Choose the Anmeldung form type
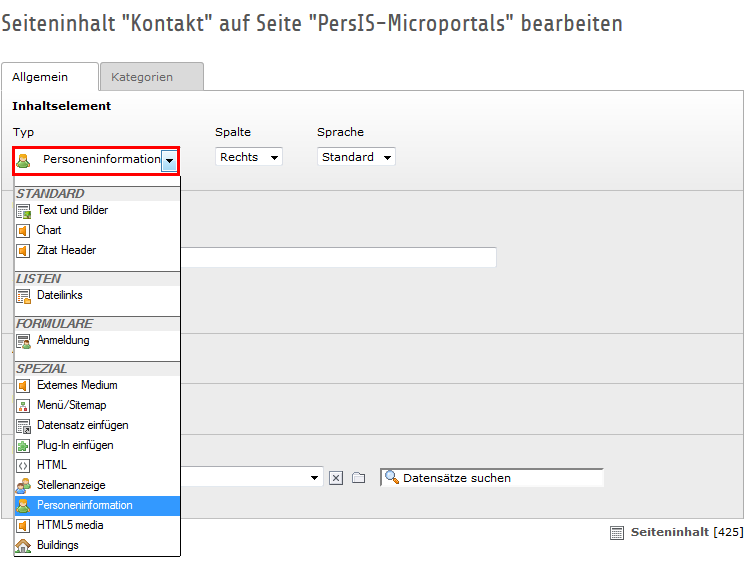Viewport: 744px width, 569px height. click(63, 341)
